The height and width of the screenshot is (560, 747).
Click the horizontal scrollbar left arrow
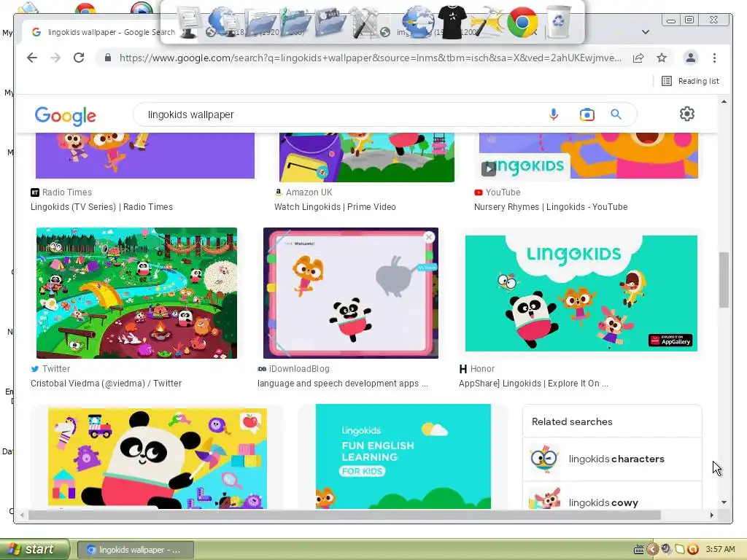click(x=22, y=515)
